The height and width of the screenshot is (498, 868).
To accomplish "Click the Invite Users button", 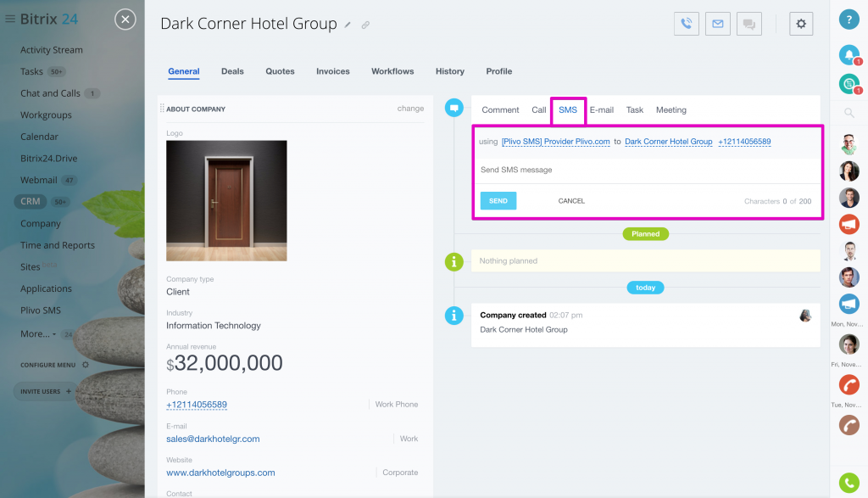I will (44, 392).
